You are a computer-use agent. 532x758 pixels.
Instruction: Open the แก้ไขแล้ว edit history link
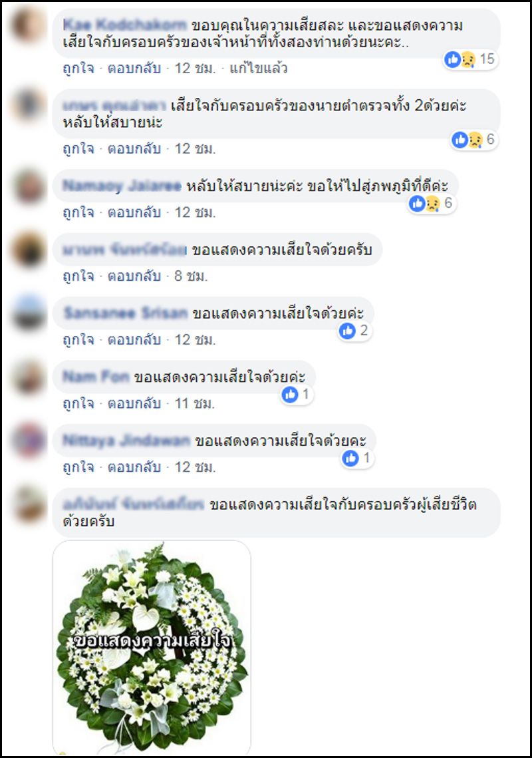coord(259,68)
